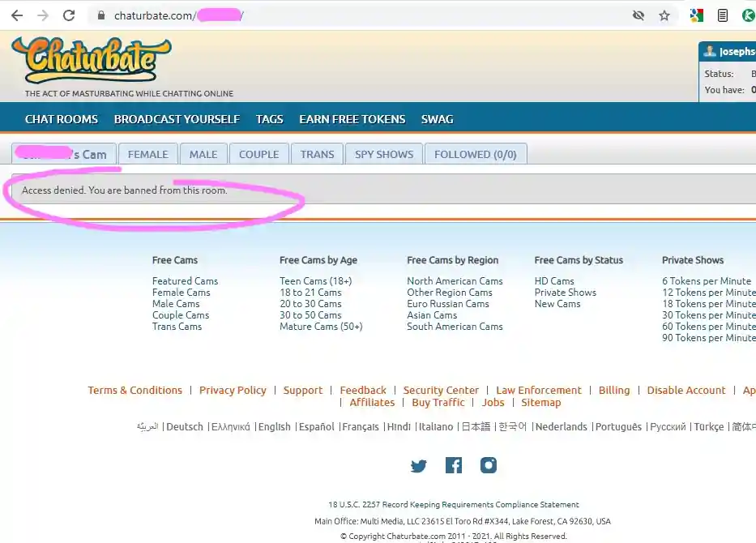Click EARN FREE TOKENS in nav bar
The image size is (756, 543).
pos(352,119)
